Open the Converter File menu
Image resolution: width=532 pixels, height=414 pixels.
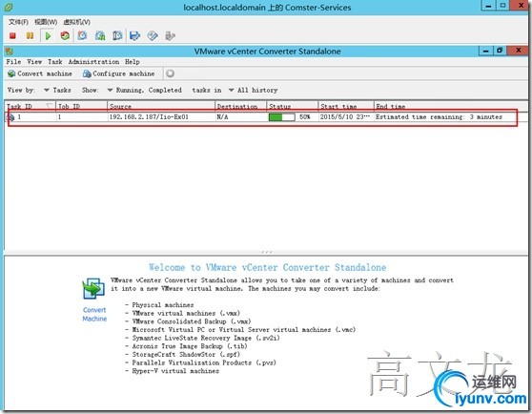pos(13,61)
